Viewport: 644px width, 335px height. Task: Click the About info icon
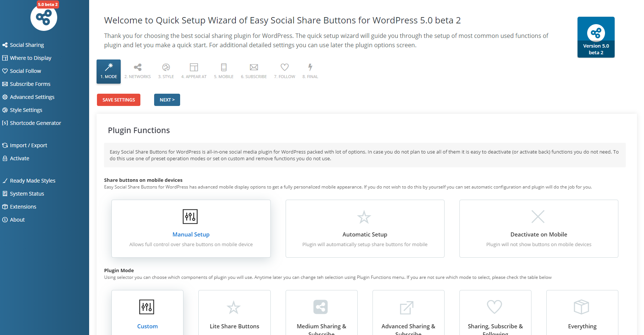tap(5, 220)
